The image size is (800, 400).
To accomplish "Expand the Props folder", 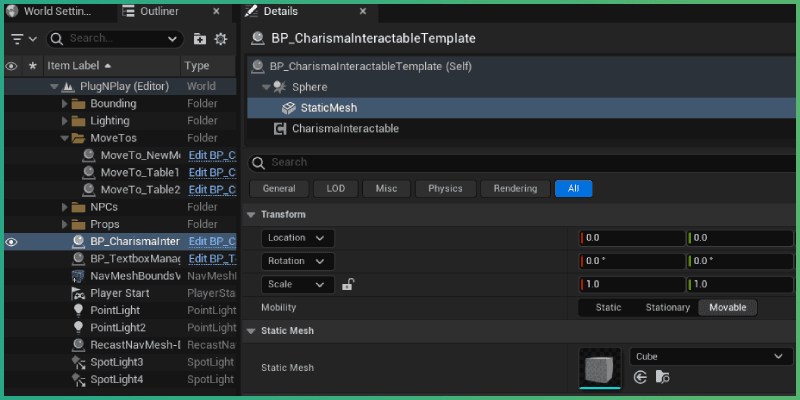I will [x=64, y=224].
